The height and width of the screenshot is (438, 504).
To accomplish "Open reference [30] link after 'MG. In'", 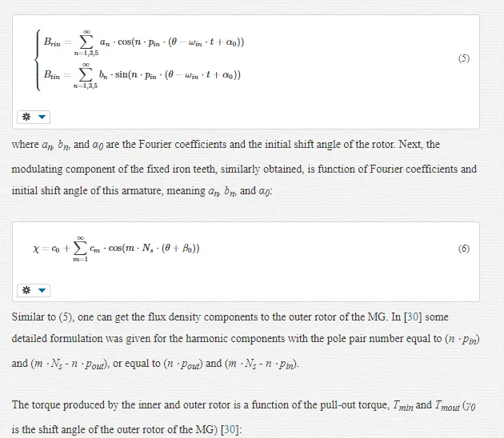I will click(x=413, y=317).
